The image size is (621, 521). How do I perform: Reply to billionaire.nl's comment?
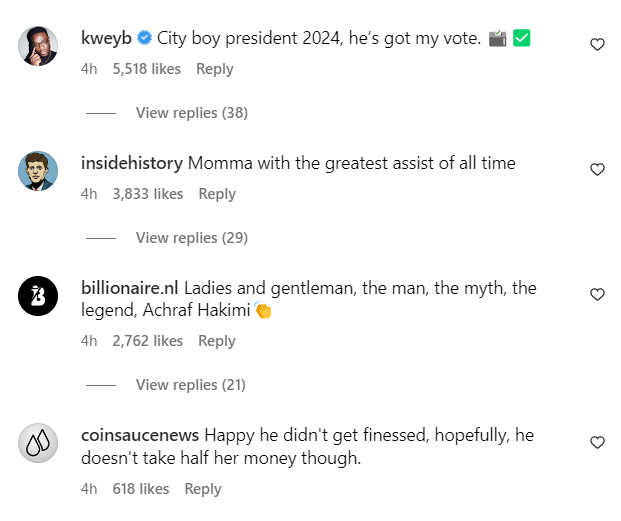(216, 341)
